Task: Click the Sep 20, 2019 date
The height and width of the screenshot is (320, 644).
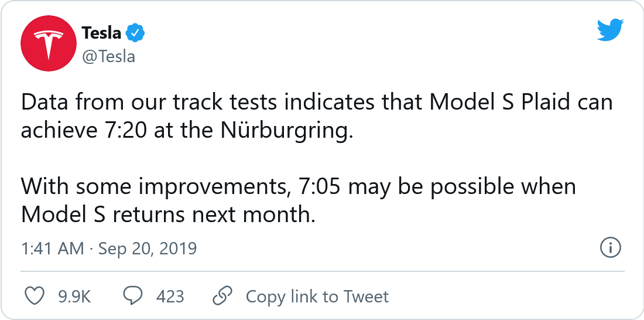Action: pos(148,248)
